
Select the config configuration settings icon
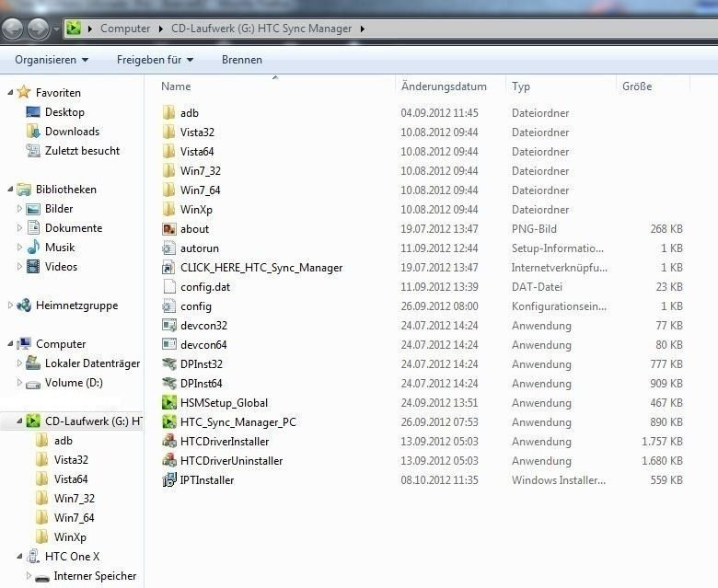click(169, 306)
